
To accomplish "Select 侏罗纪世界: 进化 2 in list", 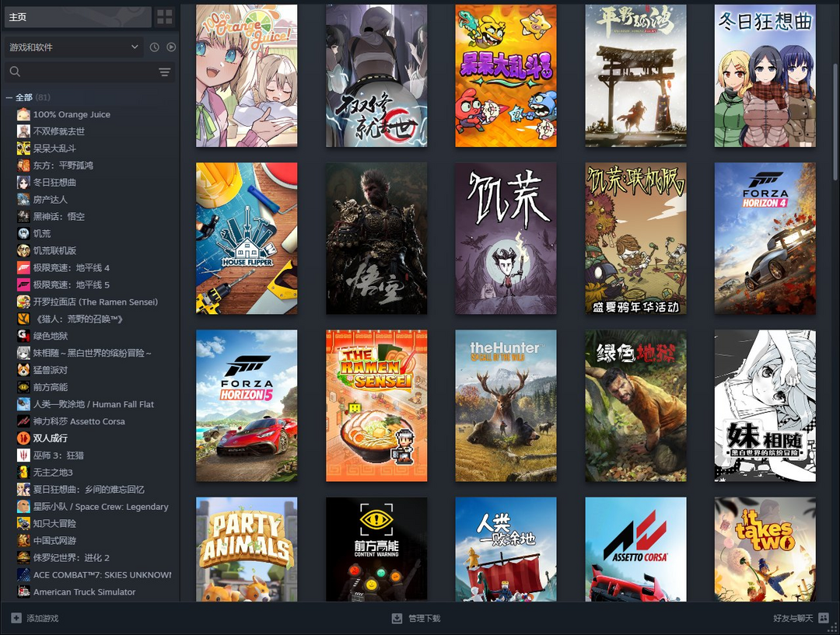I will (x=72, y=558).
